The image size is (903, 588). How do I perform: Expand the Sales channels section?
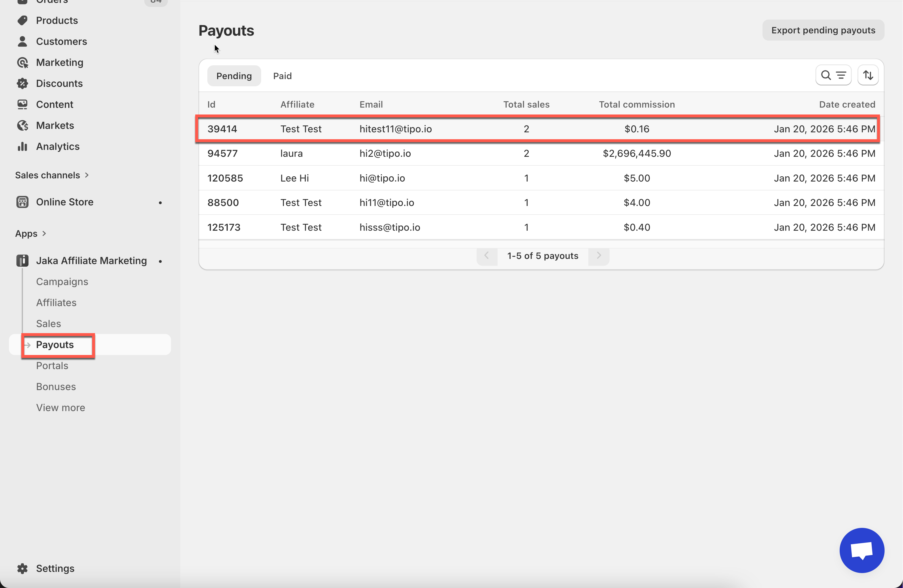pos(86,175)
